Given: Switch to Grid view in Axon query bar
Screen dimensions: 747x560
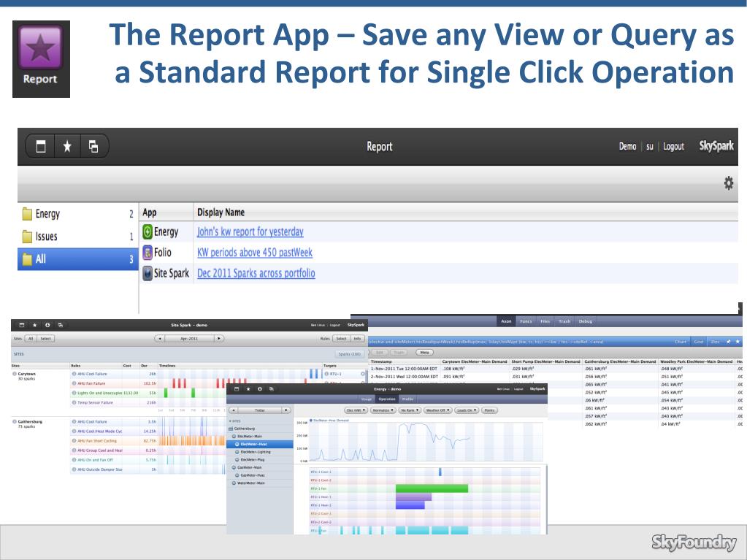Looking at the screenshot, I should pyautogui.click(x=698, y=342).
